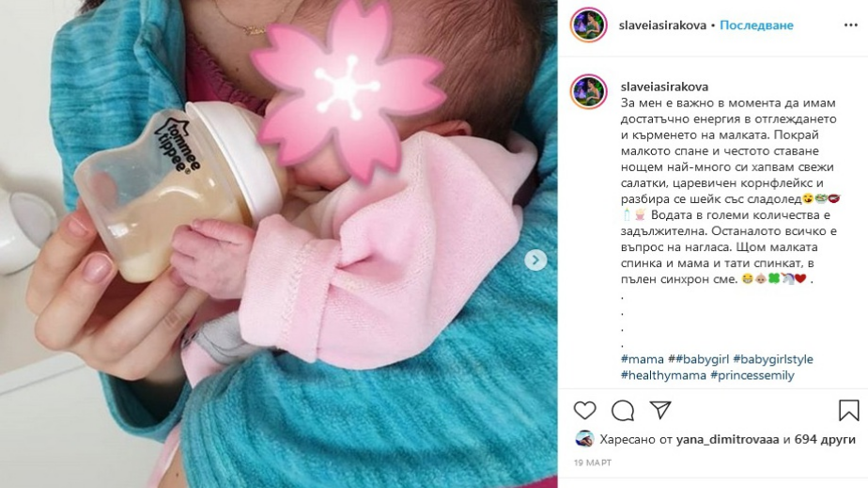Open the #mama hashtag

click(x=643, y=359)
